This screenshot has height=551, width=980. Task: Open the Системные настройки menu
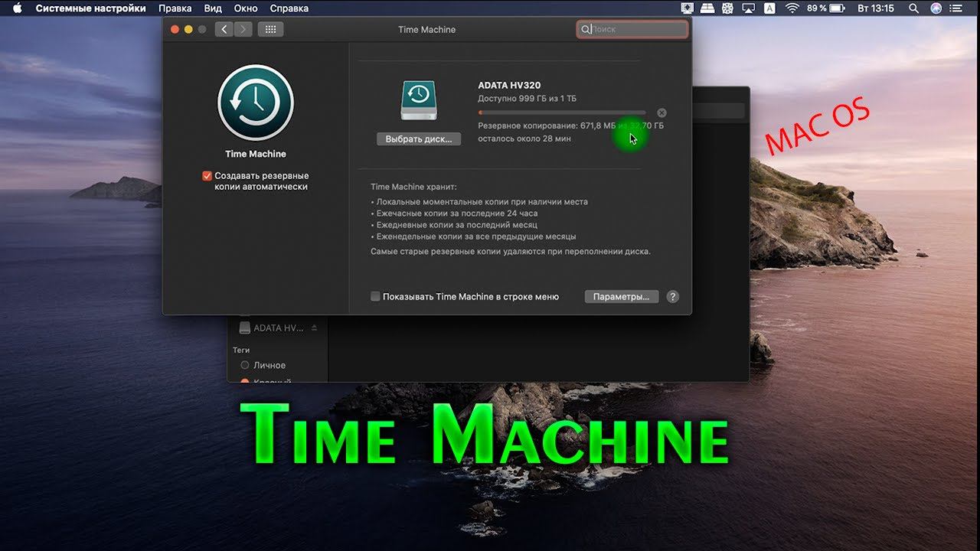click(90, 8)
